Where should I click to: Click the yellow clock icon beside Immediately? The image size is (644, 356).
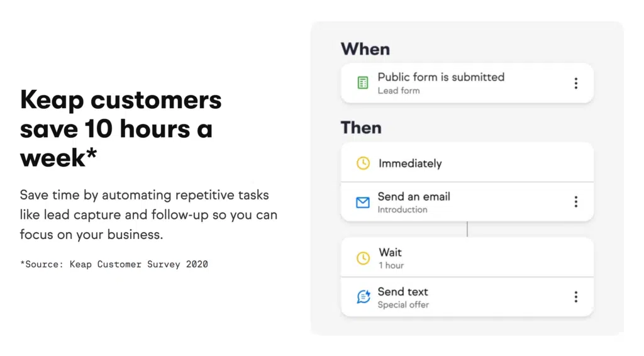coord(363,164)
